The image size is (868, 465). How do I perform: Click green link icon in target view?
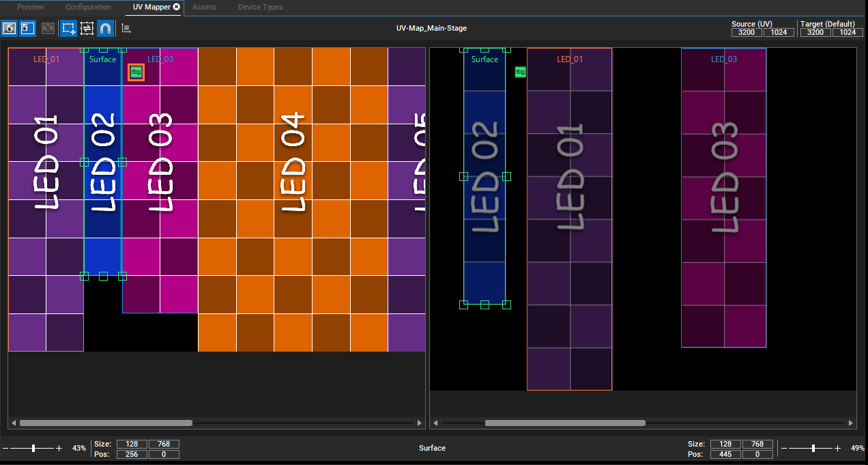point(521,72)
